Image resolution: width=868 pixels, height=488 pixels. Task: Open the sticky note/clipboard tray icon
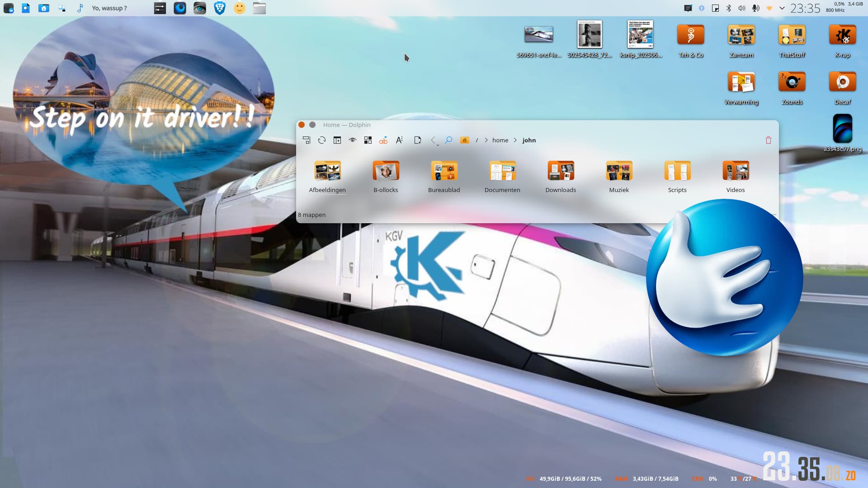click(715, 8)
